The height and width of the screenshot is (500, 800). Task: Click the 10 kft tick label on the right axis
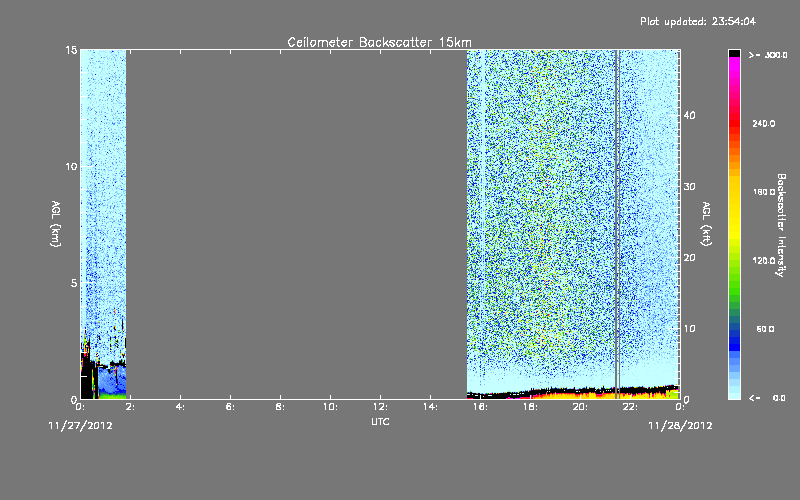point(689,329)
